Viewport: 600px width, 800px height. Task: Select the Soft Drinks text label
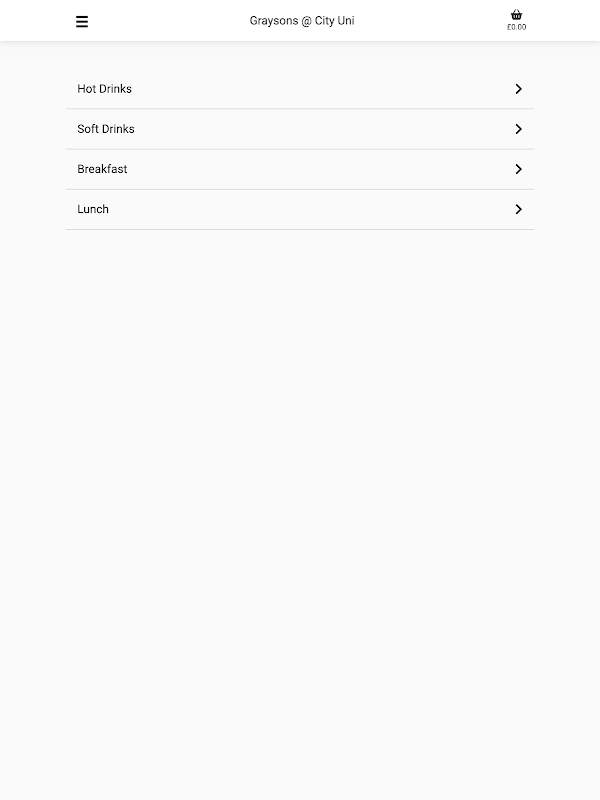[106, 129]
